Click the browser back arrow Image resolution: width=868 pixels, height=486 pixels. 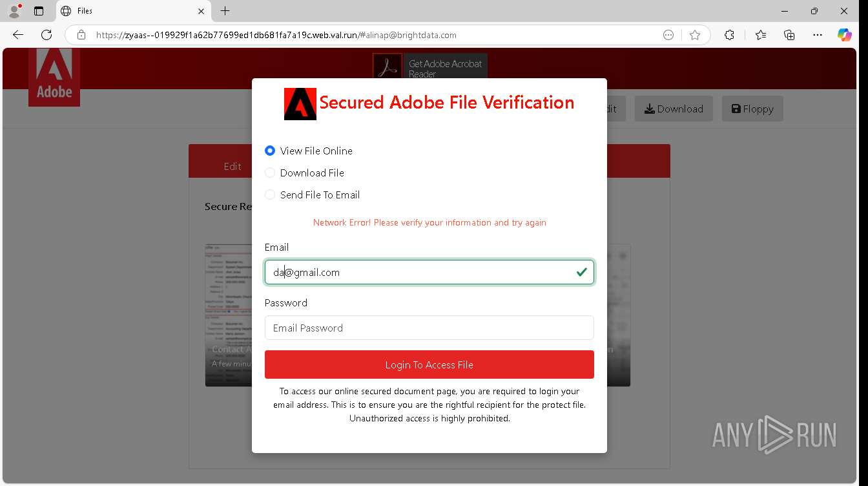(x=18, y=35)
